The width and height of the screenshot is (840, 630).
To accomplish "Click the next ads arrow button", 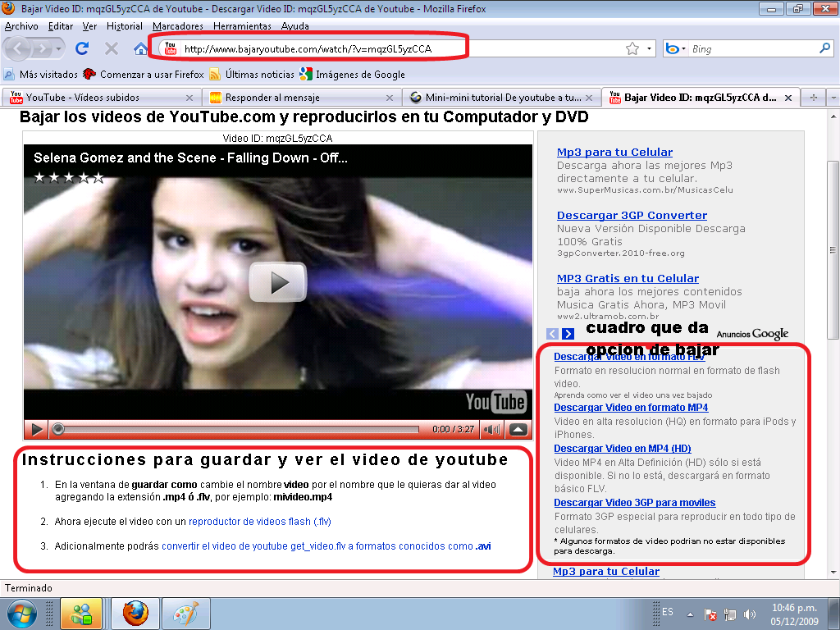I will [568, 334].
